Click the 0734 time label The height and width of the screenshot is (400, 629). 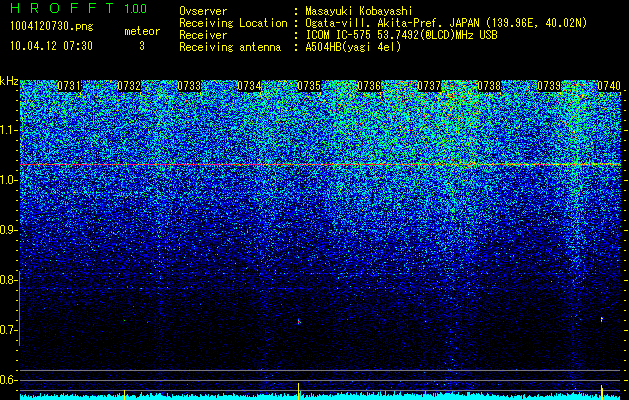[249, 86]
